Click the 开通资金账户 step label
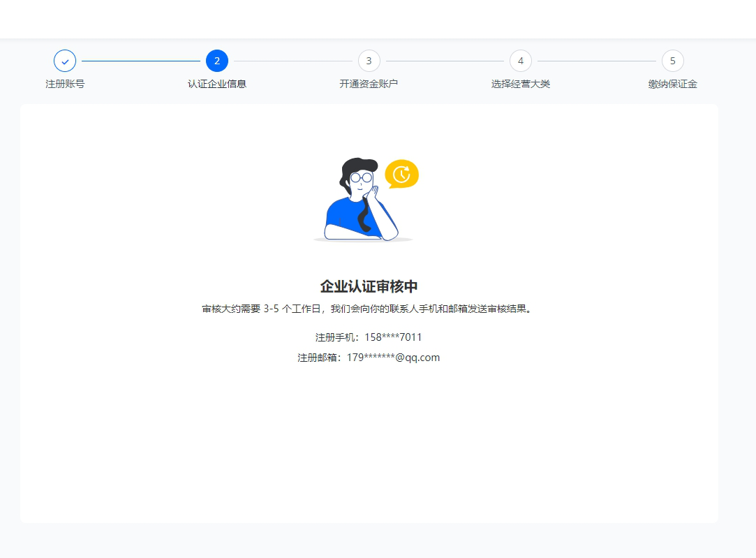The image size is (756, 558). (x=369, y=84)
